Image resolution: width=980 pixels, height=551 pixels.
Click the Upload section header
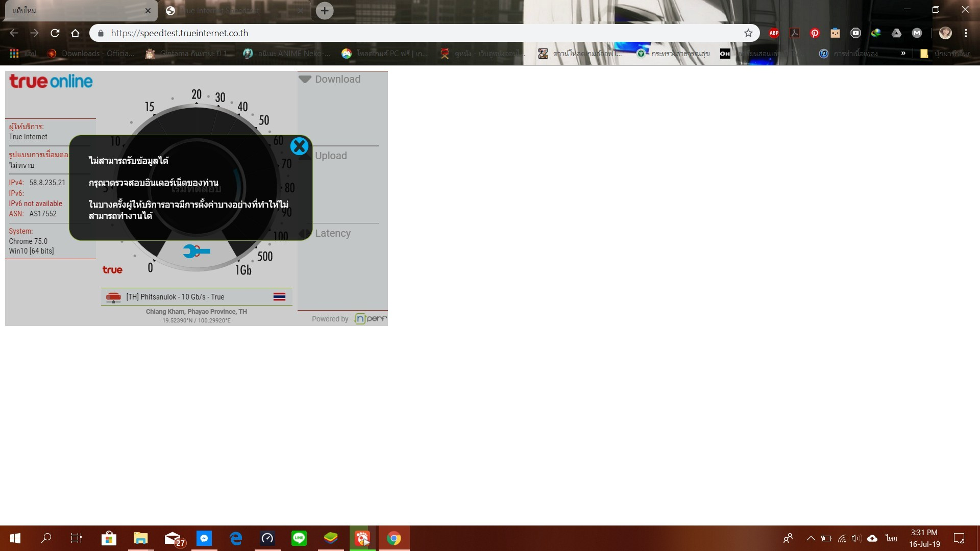click(331, 156)
